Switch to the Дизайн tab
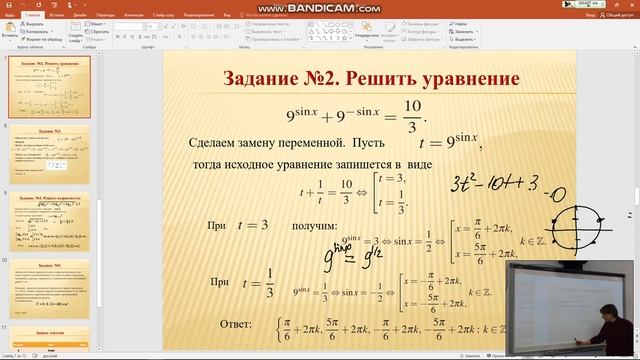The image size is (640, 360). 80,15
